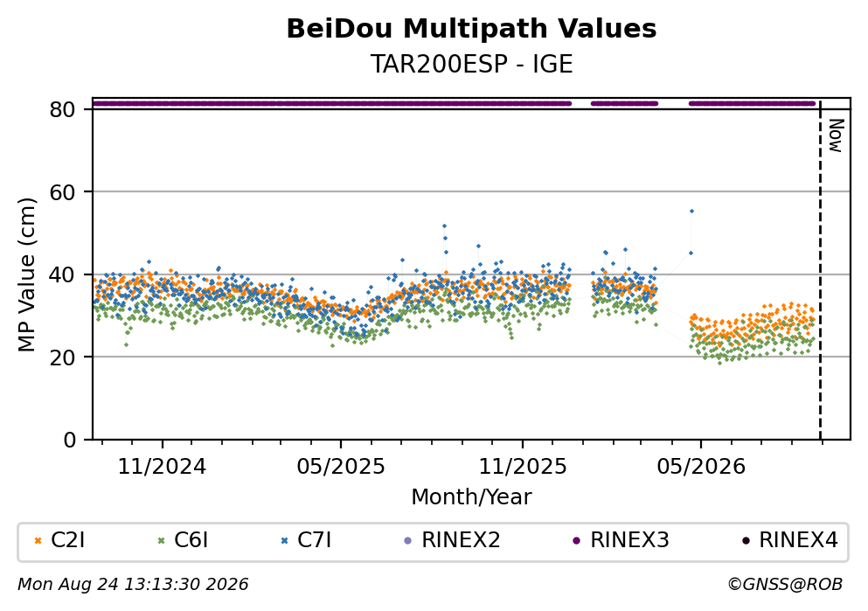
Task: Select the RINEX3 legend text
Action: point(630,540)
